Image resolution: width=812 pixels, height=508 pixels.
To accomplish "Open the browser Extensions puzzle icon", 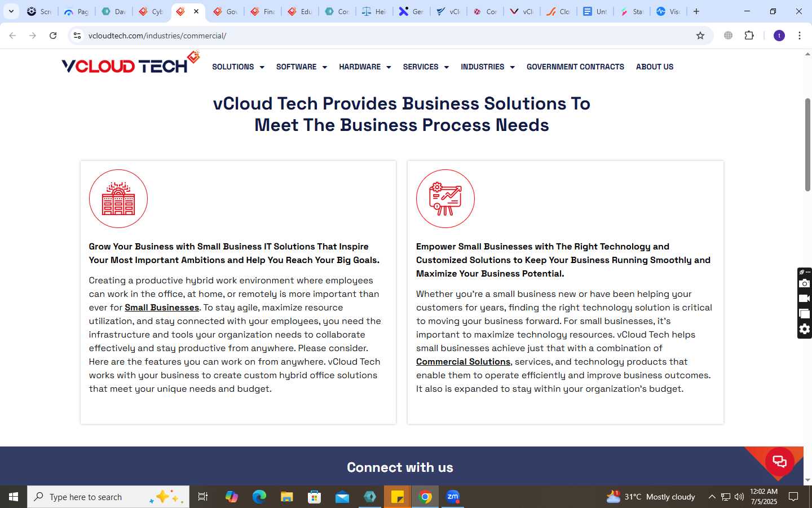I will (x=749, y=36).
